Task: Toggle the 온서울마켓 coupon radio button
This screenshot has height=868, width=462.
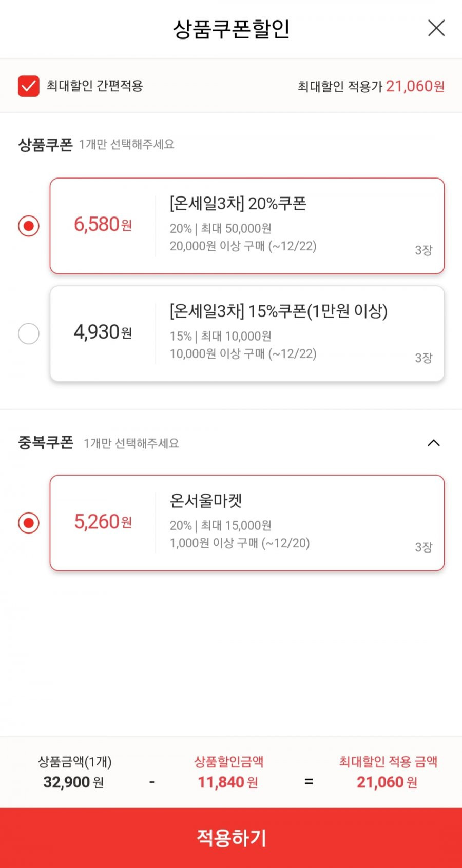Action: (x=29, y=523)
